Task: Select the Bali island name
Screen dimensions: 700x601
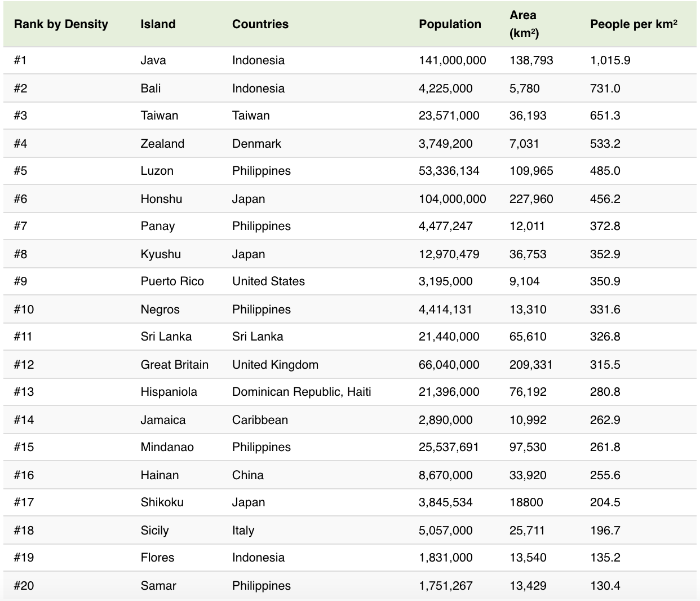Action: 150,89
